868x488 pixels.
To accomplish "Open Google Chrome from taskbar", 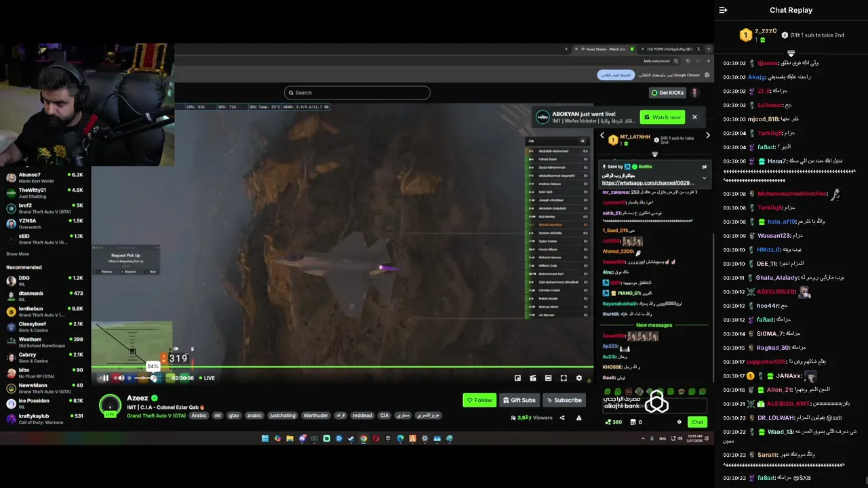I will pos(363,439).
